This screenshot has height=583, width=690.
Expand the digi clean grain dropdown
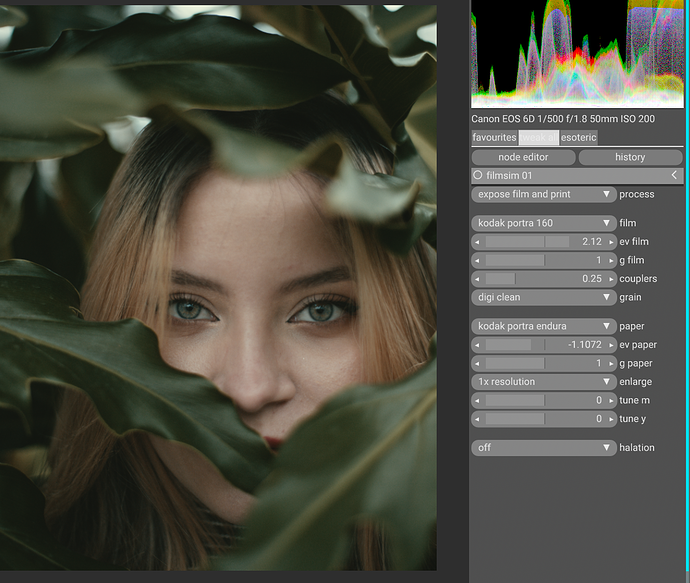point(543,297)
